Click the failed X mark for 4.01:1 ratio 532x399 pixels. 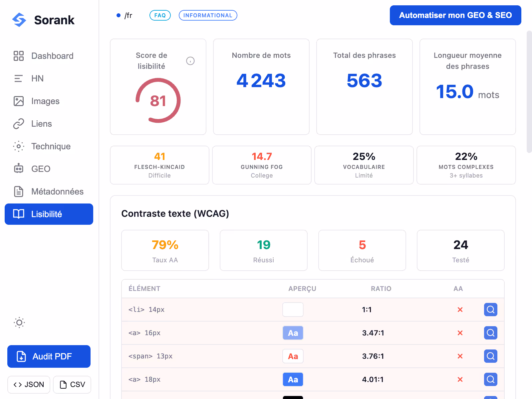coord(460,379)
